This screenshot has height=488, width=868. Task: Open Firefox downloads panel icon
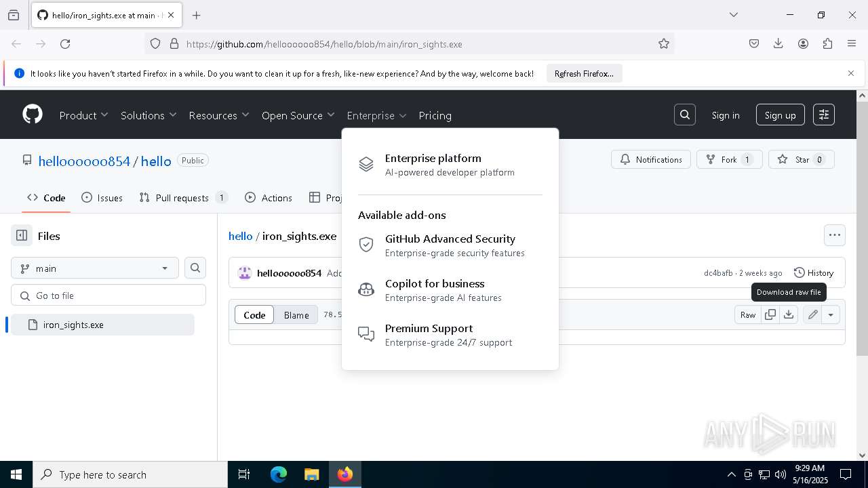pos(778,43)
